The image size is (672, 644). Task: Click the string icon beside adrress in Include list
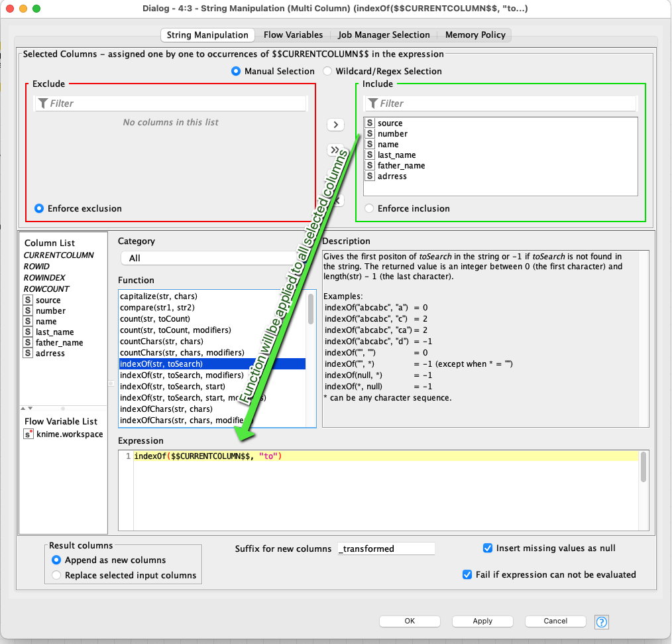tap(368, 176)
